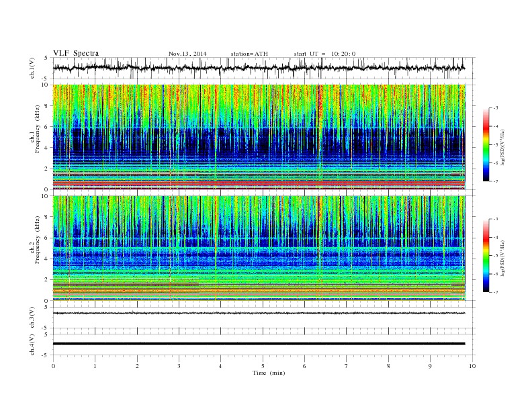The width and height of the screenshot is (532, 411).
Task: Click the ch.2 "Frequency (kHz)" axis label
Action: (37, 239)
